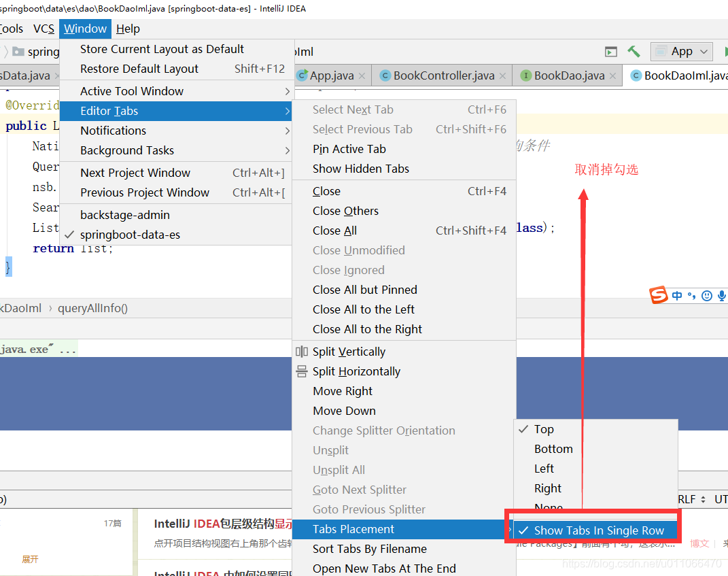This screenshot has height=576, width=728.
Task: Click the run anything icon left of hammer
Action: (x=611, y=52)
